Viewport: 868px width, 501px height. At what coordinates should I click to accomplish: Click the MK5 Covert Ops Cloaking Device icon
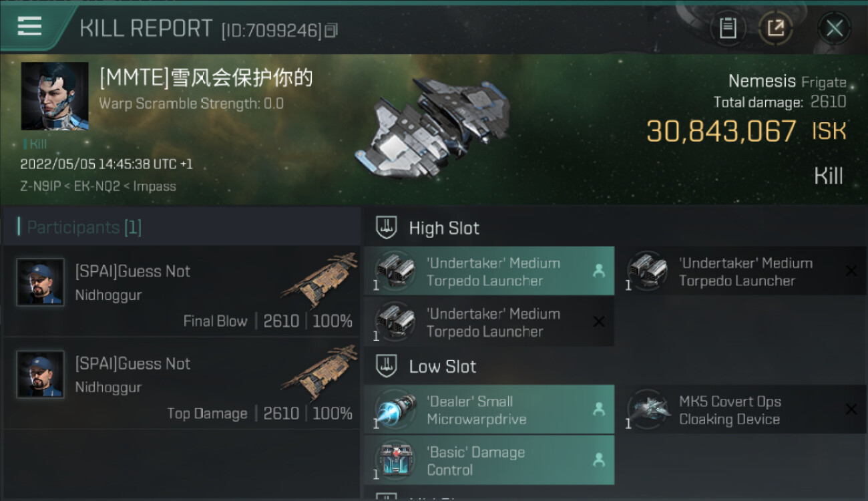(x=647, y=409)
